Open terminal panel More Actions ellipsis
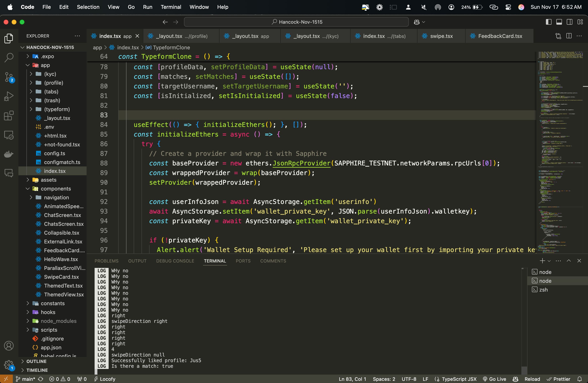This screenshot has height=383, width=588. 558,261
